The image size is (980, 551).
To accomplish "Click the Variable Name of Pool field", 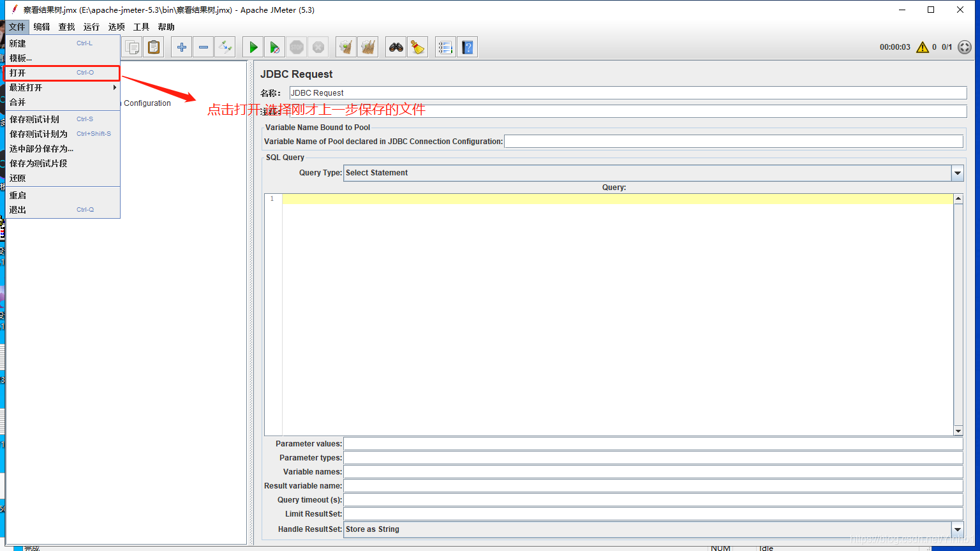I will pyautogui.click(x=733, y=142).
